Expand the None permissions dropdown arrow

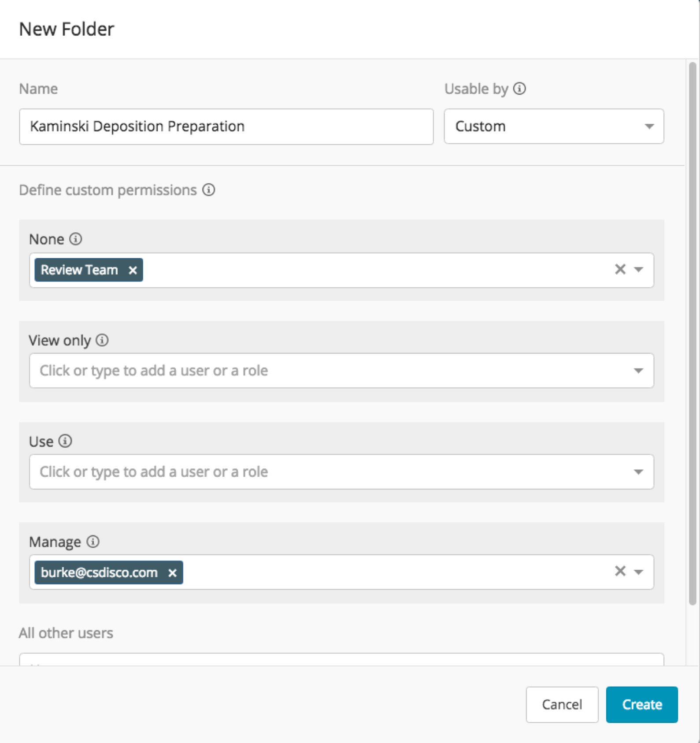(638, 269)
